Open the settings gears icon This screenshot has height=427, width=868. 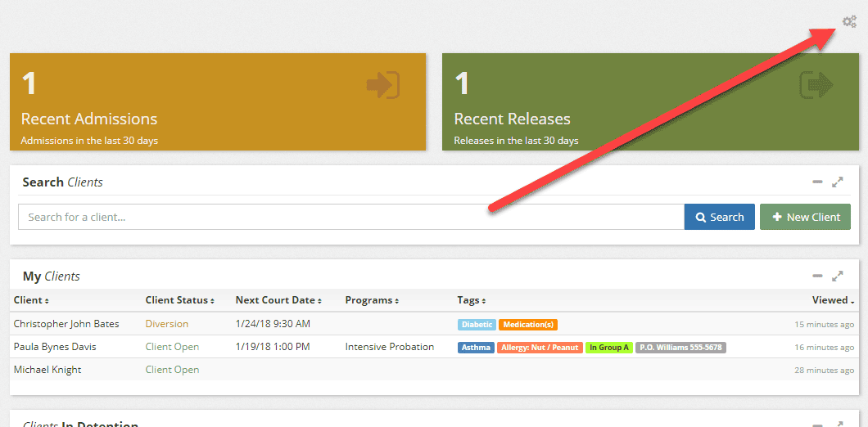point(849,22)
